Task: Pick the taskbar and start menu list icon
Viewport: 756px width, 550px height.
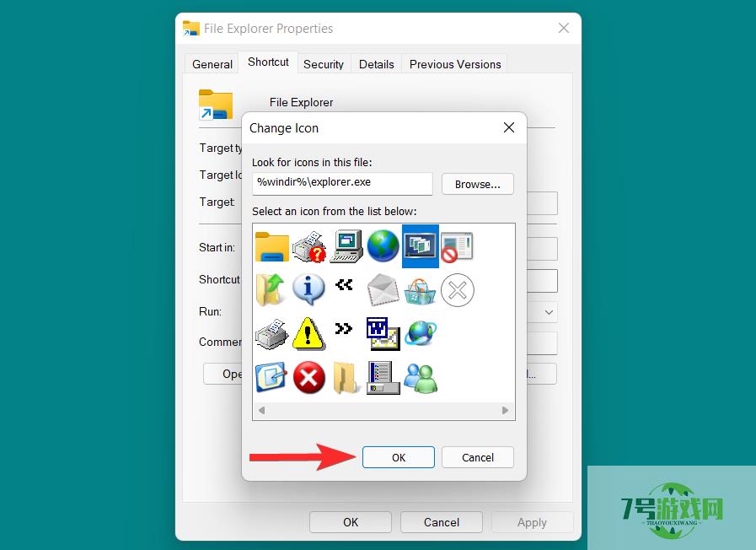Action: point(383,378)
